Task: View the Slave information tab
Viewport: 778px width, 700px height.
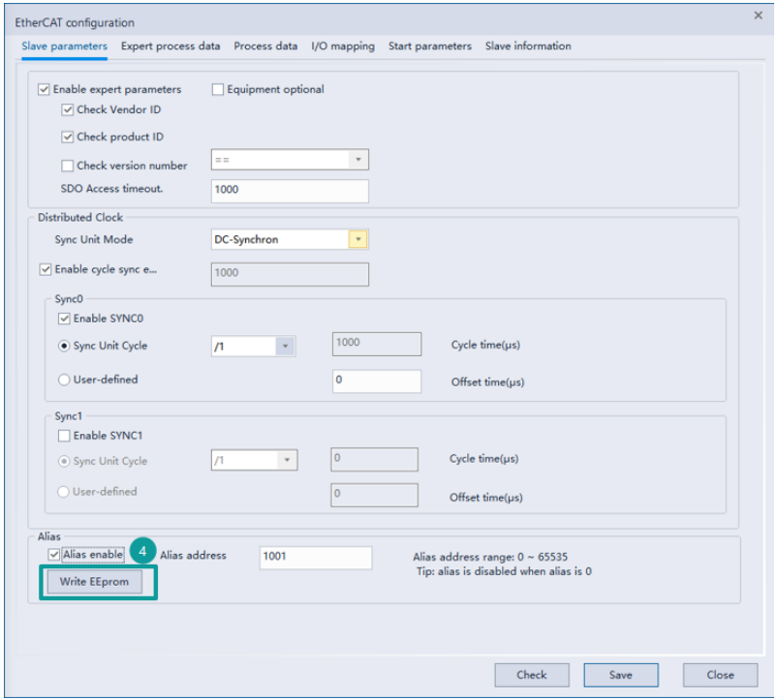Action: [x=528, y=46]
